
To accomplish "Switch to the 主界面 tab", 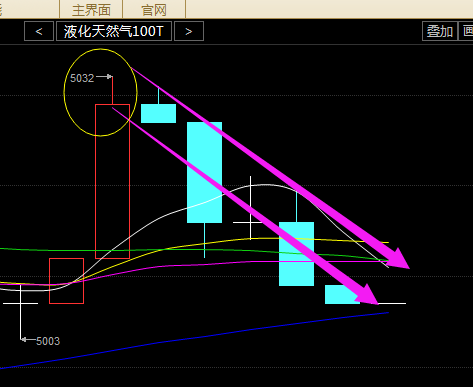I will tap(91, 9).
